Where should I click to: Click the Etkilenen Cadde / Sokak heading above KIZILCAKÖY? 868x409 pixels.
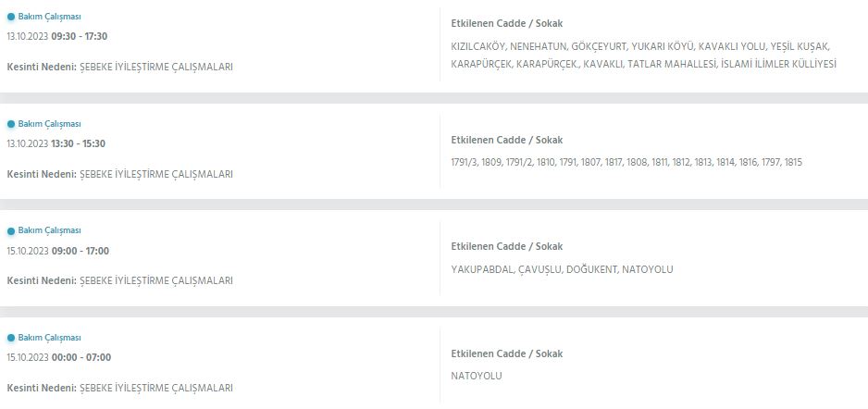506,23
